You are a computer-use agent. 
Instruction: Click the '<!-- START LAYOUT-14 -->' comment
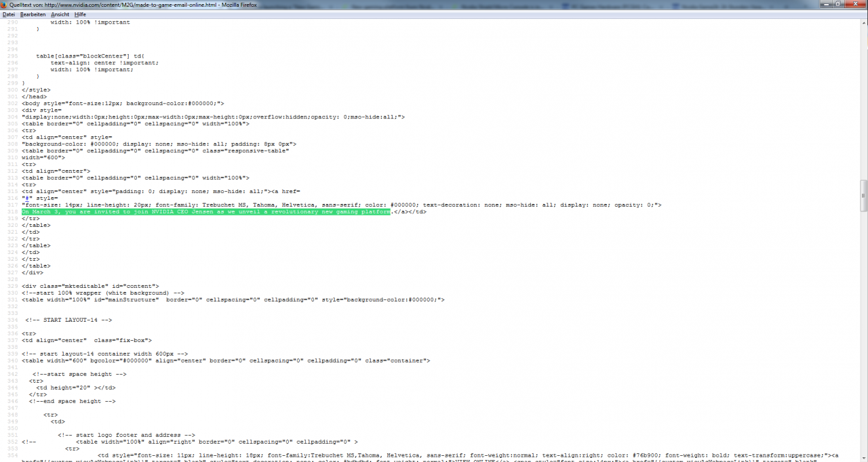pos(68,320)
